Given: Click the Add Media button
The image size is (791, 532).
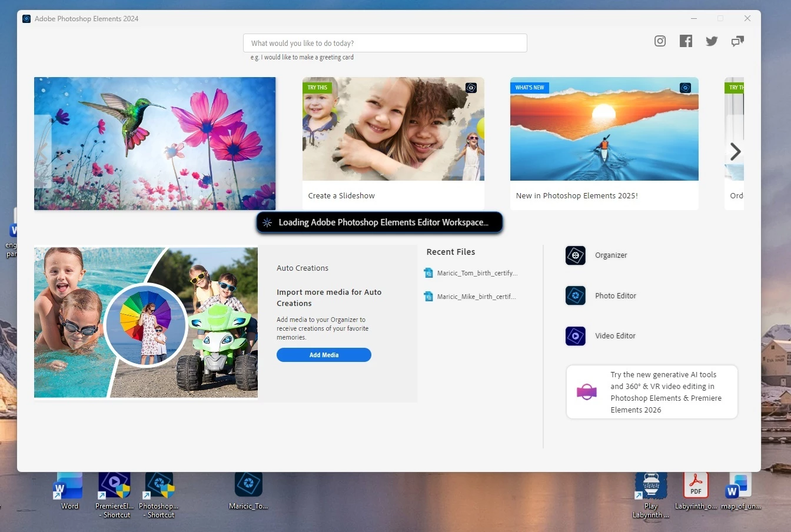Looking at the screenshot, I should click(x=324, y=355).
